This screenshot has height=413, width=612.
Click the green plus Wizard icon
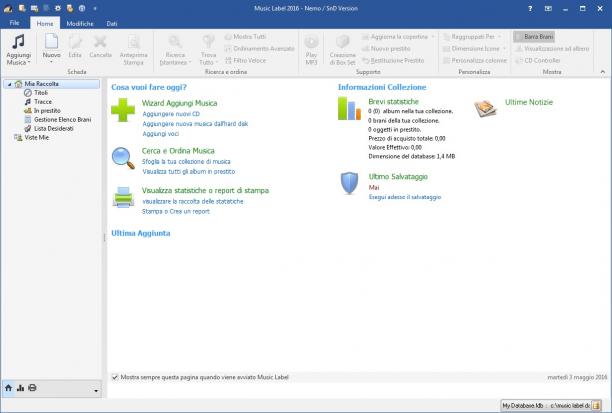tap(123, 110)
